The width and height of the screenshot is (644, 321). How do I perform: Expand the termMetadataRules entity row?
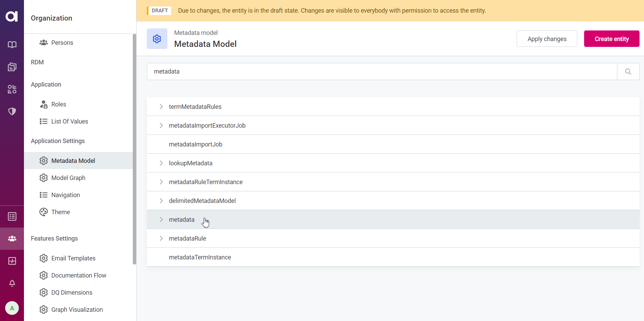161,106
